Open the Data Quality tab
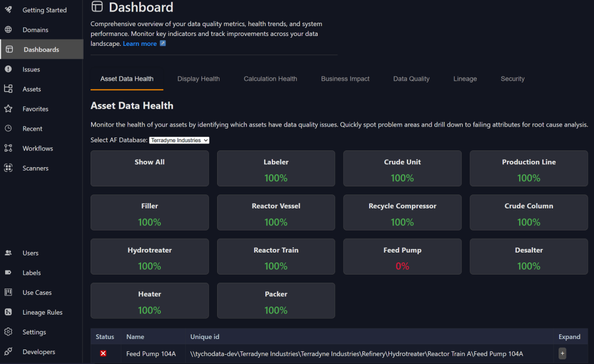Image resolution: width=594 pixels, height=364 pixels. pyautogui.click(x=411, y=79)
